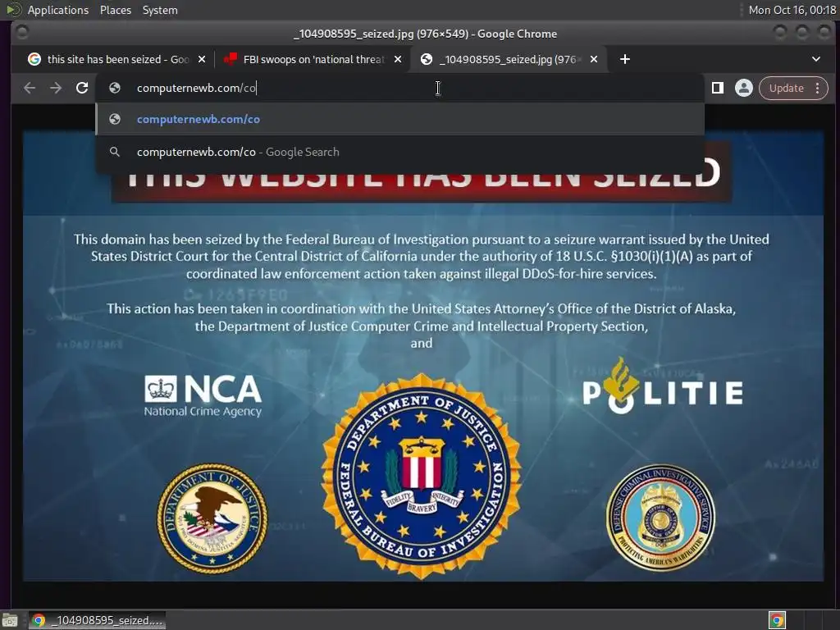Choose the computernewb.com/co Google Search suggestion
Image resolution: width=840 pixels, height=630 pixels.
[x=399, y=152]
